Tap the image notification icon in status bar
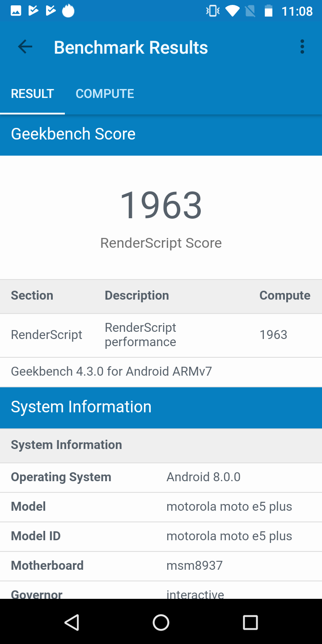Viewport: 322px width, 644px height. click(x=16, y=11)
